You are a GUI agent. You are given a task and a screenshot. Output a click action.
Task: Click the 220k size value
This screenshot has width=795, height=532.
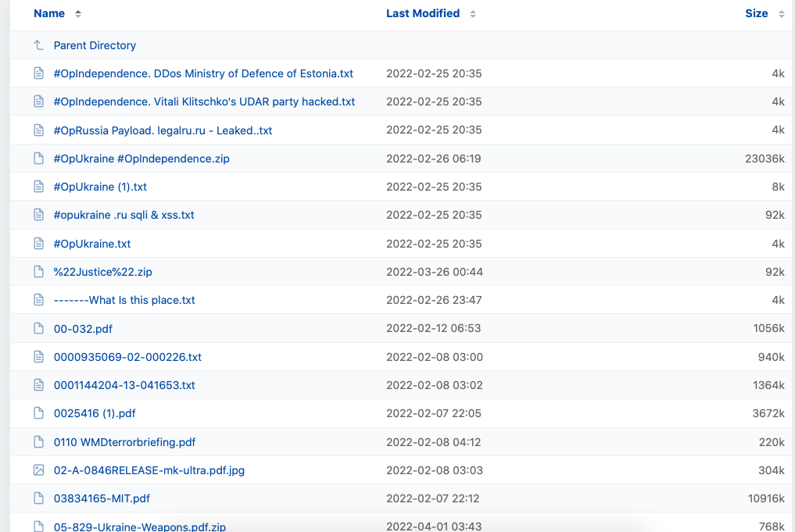(x=772, y=442)
